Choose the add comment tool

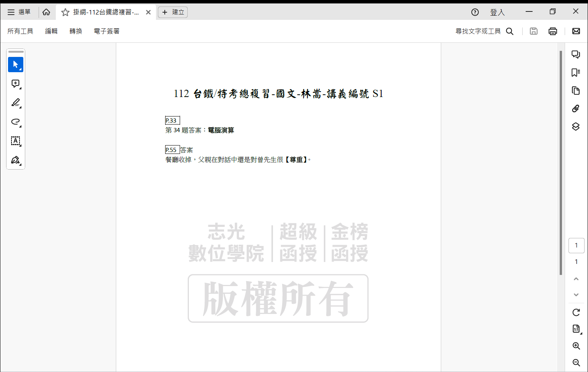16,84
